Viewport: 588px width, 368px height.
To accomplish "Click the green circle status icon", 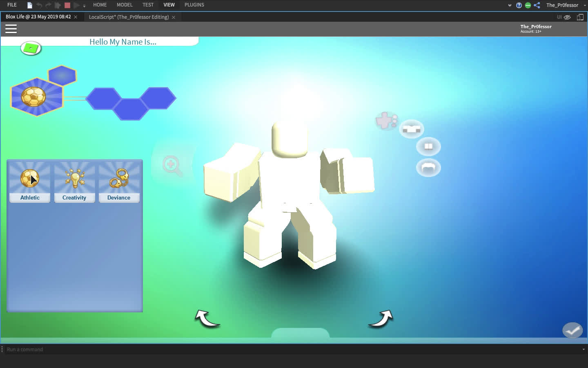I will [528, 5].
